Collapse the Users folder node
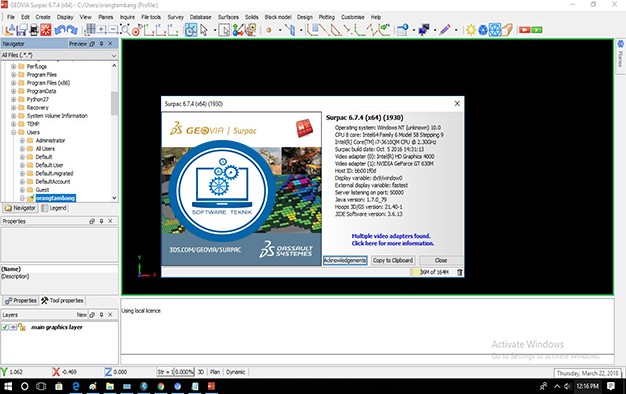This screenshot has height=394, width=626. tap(14, 132)
